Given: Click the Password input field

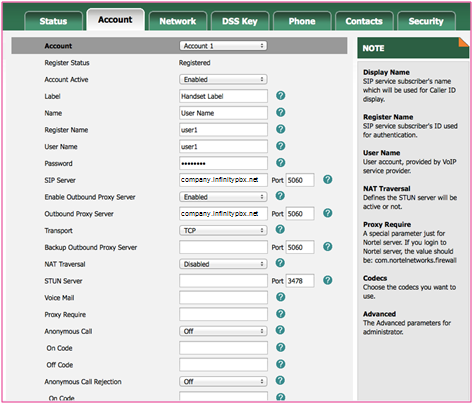Looking at the screenshot, I should (223, 163).
